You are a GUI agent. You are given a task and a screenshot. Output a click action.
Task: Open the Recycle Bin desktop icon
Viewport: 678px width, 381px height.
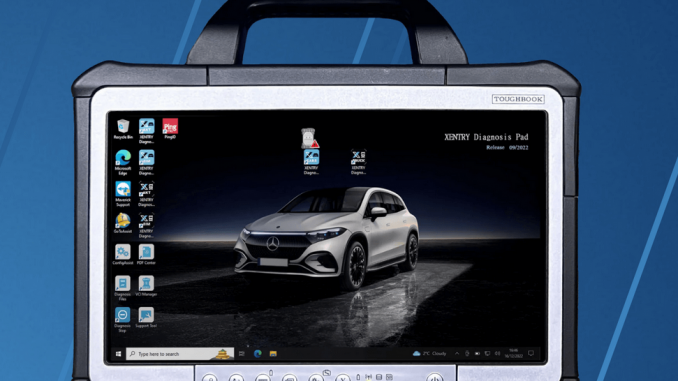pos(123,129)
